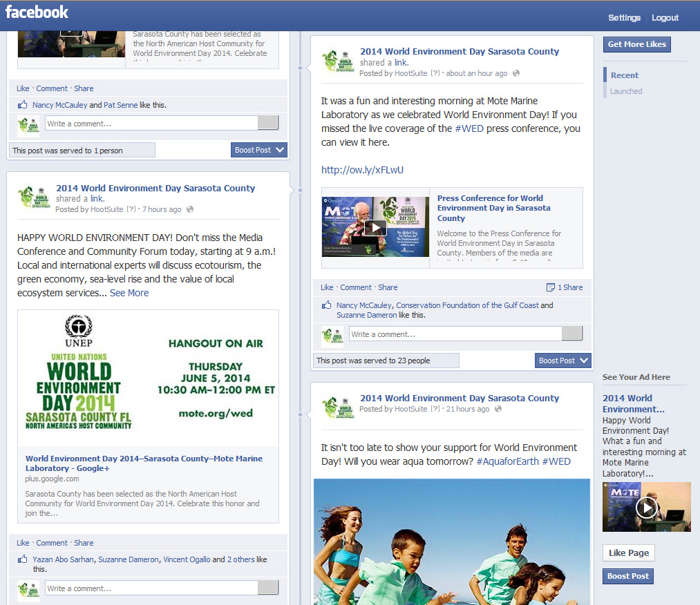700x605 pixels.
Task: Open Suzanne Dameron's link under press conference post
Action: coord(366,315)
